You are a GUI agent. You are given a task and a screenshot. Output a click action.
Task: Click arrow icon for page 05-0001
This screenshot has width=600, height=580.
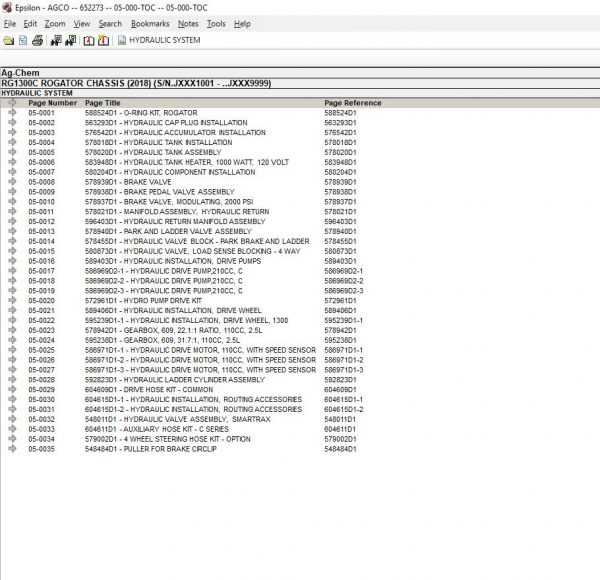(12, 112)
